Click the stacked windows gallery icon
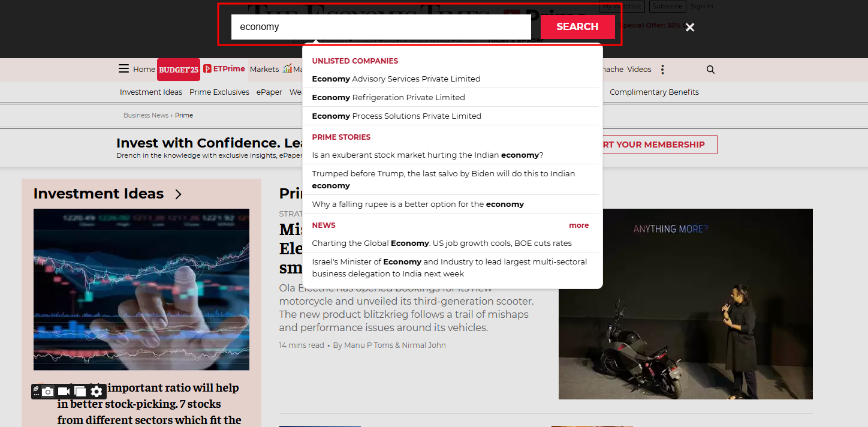The width and height of the screenshot is (868, 427). click(80, 392)
